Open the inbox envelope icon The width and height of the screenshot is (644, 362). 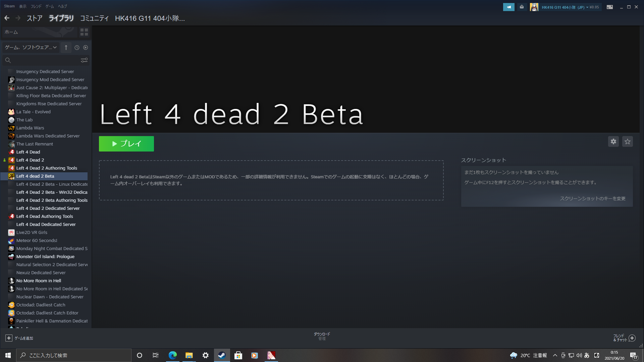pos(522,7)
